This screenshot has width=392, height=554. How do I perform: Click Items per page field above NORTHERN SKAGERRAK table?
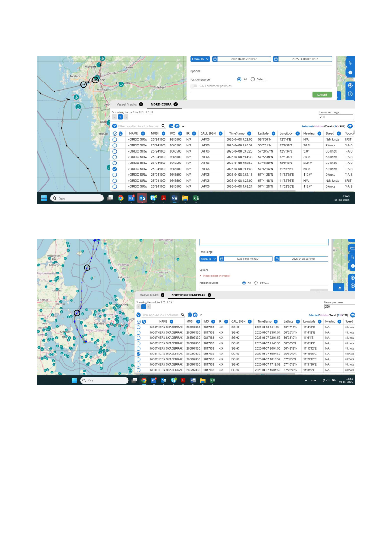(339, 307)
